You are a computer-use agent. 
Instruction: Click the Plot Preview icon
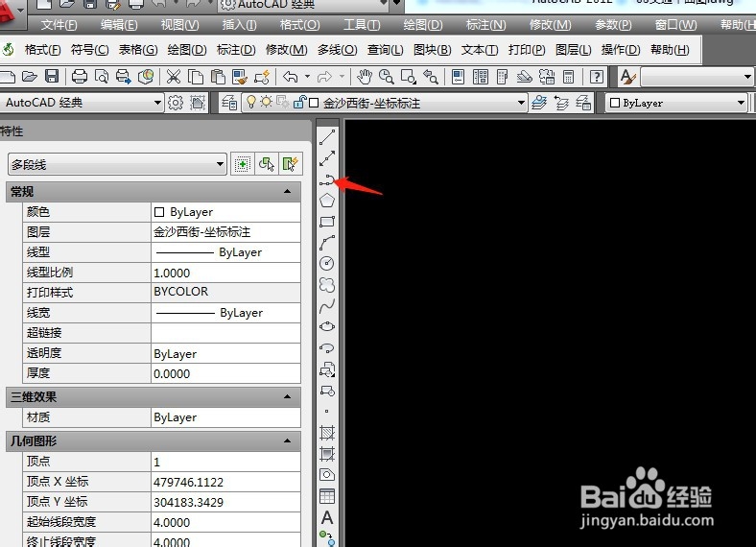[102, 77]
